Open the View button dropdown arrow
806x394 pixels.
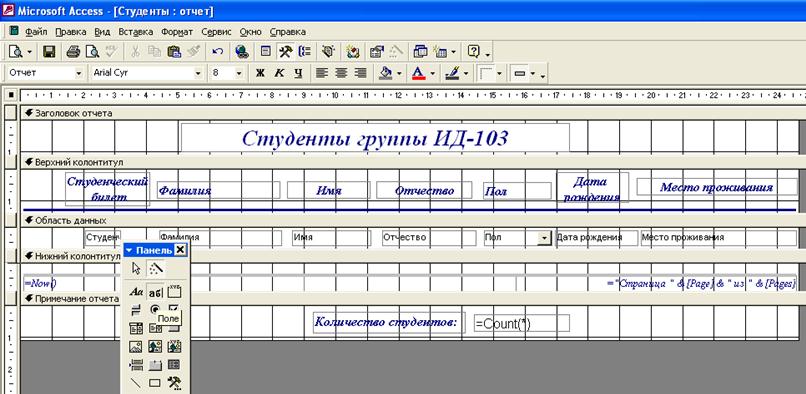coord(29,52)
